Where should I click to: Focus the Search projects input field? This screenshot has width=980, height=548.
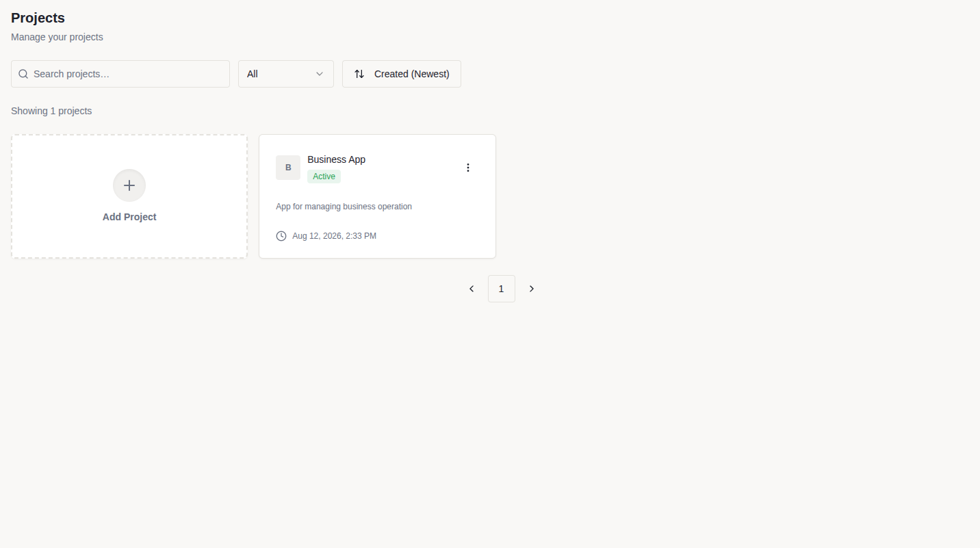pyautogui.click(x=120, y=74)
